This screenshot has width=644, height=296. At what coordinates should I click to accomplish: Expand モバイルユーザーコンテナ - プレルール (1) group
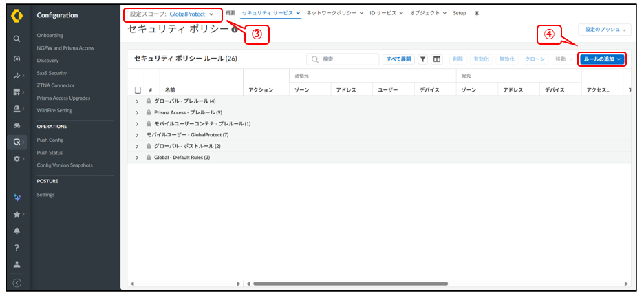point(137,124)
